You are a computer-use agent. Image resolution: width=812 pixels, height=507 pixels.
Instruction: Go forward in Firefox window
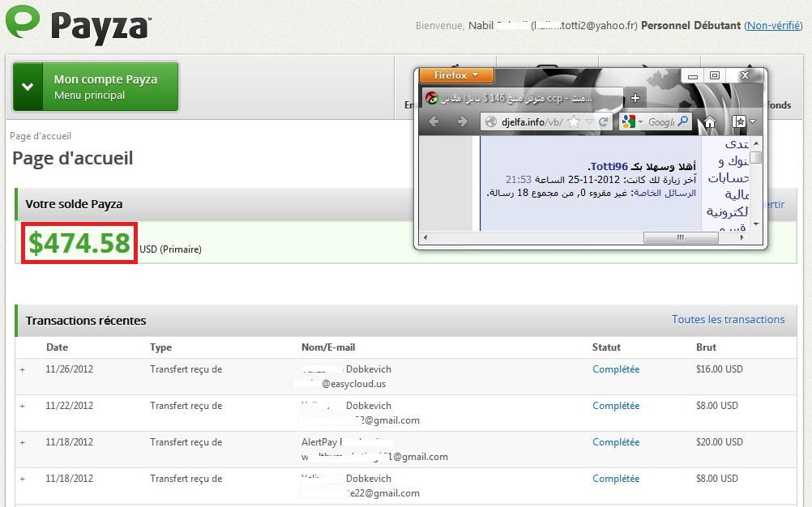pyautogui.click(x=462, y=121)
